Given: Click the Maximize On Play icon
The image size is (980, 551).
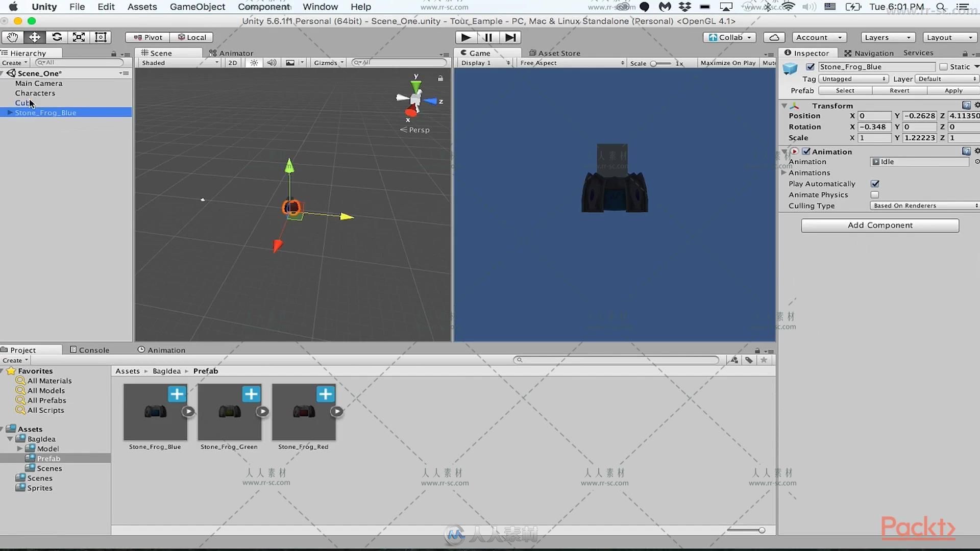Looking at the screenshot, I should pos(726,63).
